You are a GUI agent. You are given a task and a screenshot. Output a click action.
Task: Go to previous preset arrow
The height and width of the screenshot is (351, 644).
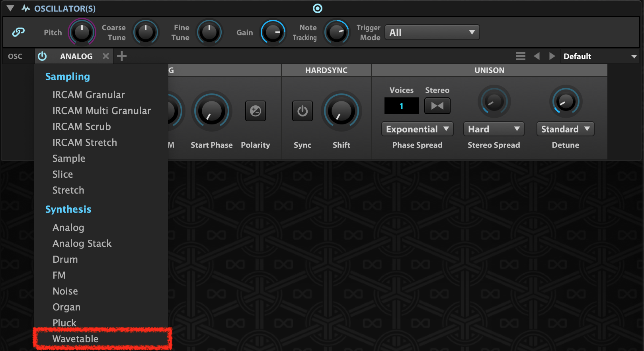click(537, 56)
